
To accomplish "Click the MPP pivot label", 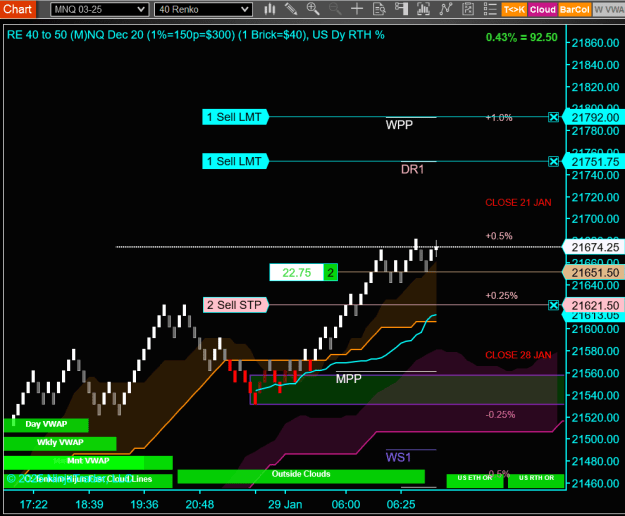I will (348, 379).
